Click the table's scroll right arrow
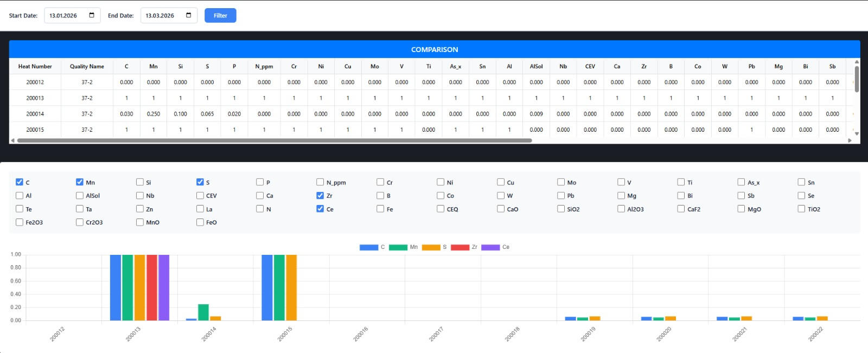 [850, 140]
